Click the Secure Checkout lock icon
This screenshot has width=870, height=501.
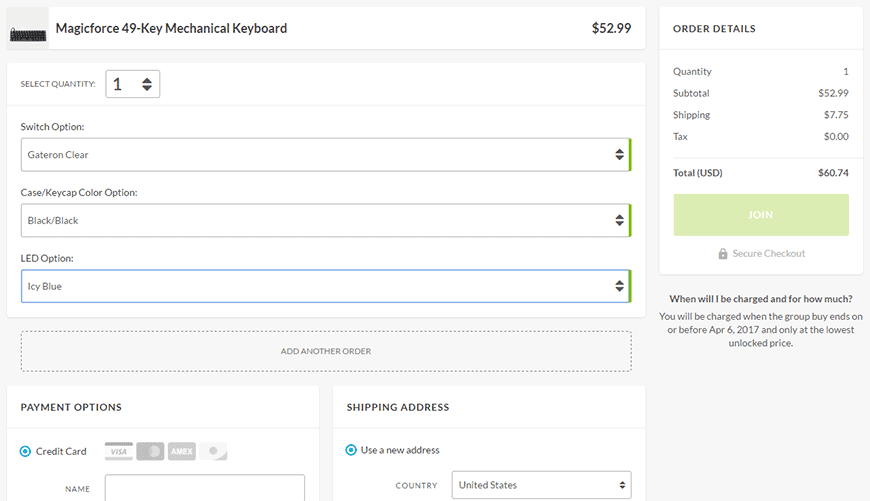(x=722, y=254)
